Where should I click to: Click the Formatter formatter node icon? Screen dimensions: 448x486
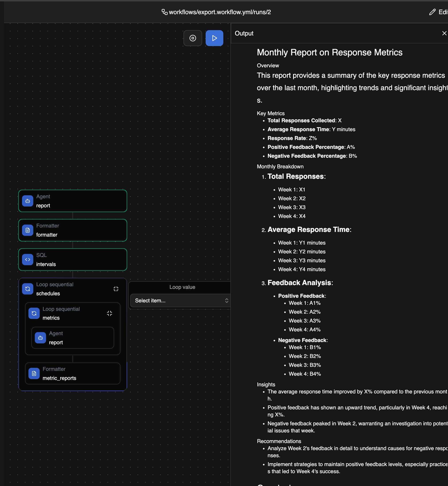click(28, 230)
